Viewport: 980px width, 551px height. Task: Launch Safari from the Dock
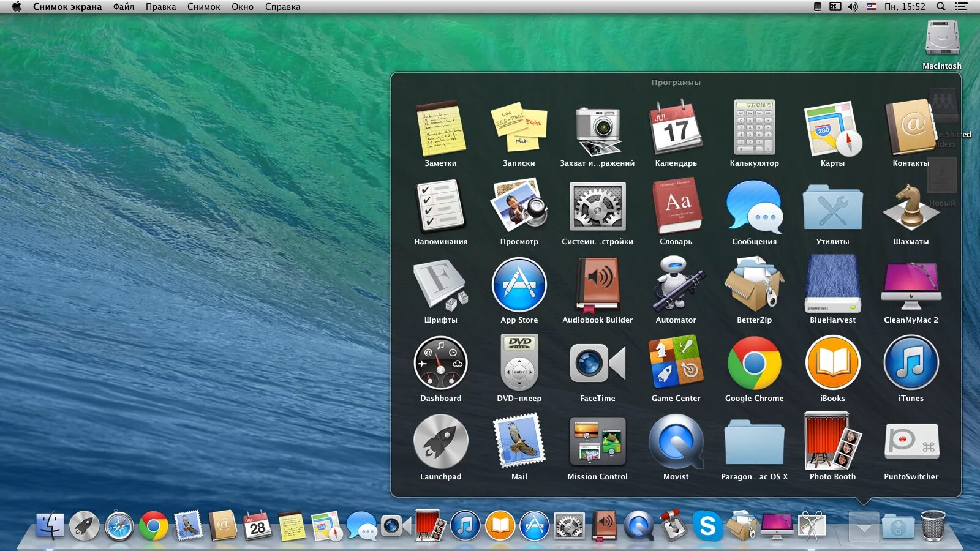click(x=119, y=526)
